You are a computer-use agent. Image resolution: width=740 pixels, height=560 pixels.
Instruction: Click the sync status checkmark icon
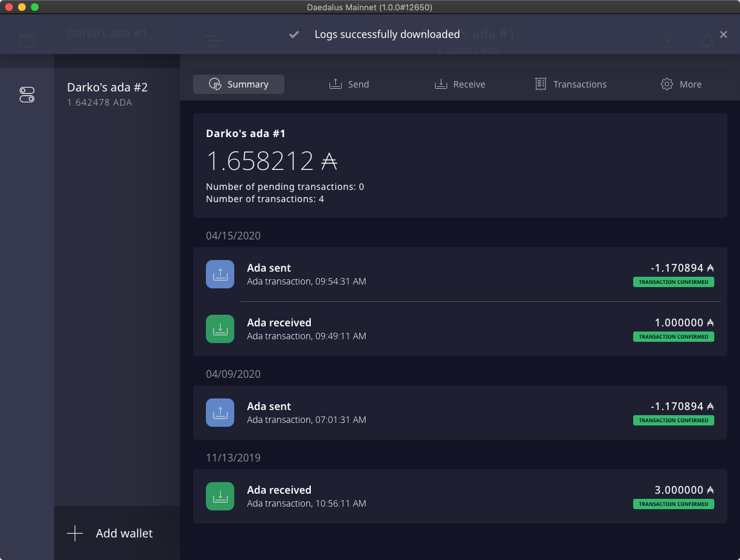click(669, 41)
